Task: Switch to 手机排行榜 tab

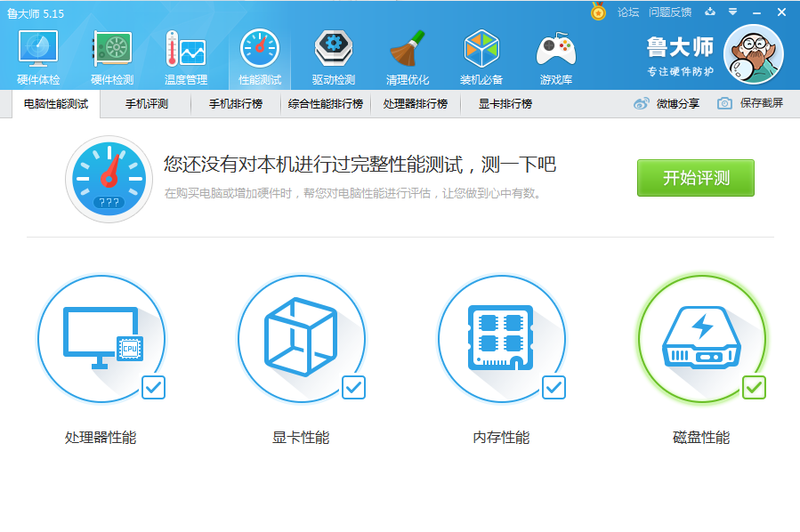Action: [236, 104]
